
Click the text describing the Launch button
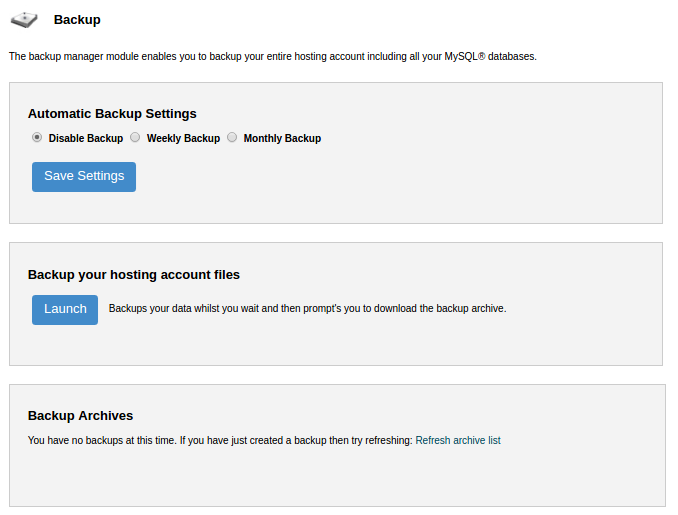307,308
